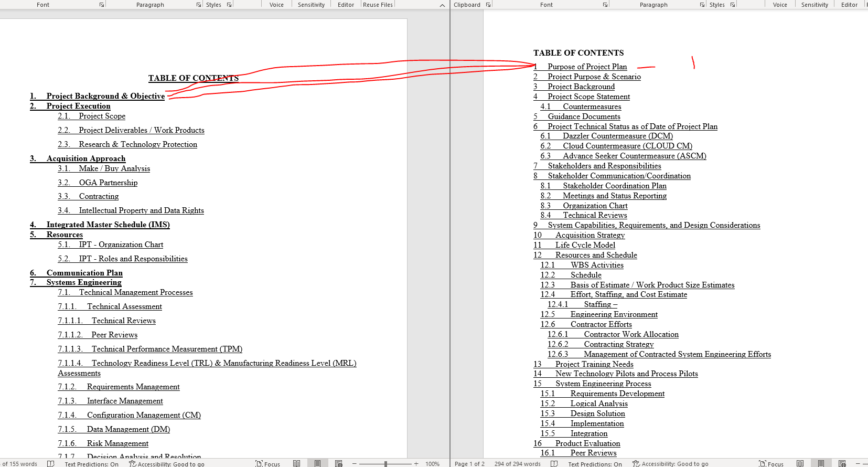Jump to Project Execution section
868x467 pixels.
(70, 106)
